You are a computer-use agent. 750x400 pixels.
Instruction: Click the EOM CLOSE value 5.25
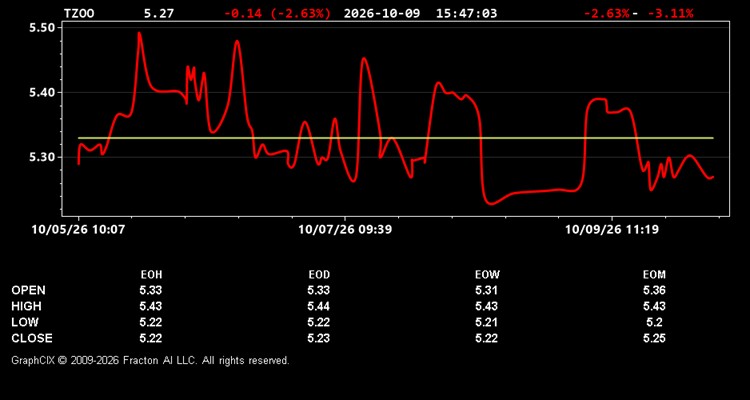(654, 338)
